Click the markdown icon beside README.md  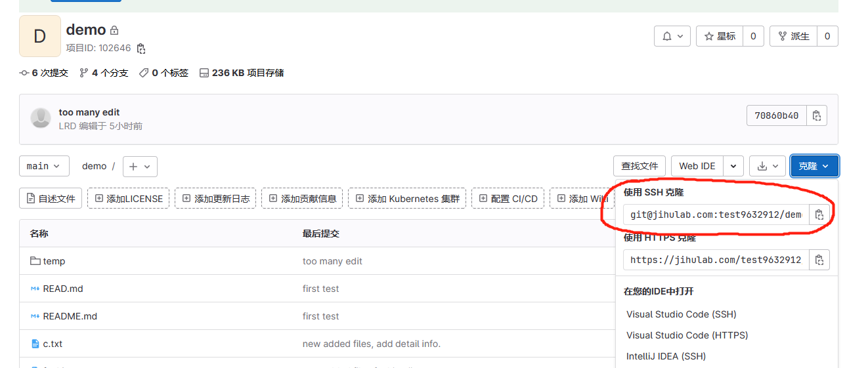[35, 316]
